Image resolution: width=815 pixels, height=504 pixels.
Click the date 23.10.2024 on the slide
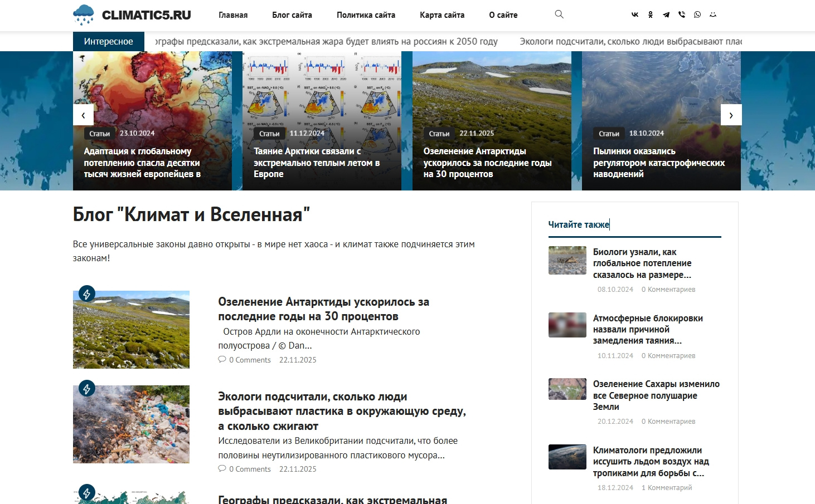point(137,134)
